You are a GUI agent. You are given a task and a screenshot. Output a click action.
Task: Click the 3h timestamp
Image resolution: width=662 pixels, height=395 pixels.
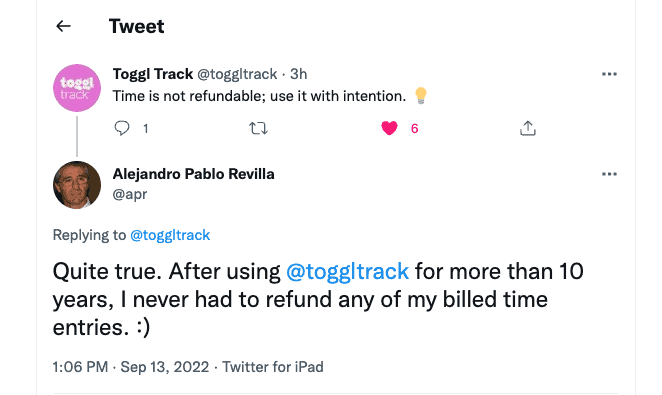pos(298,74)
